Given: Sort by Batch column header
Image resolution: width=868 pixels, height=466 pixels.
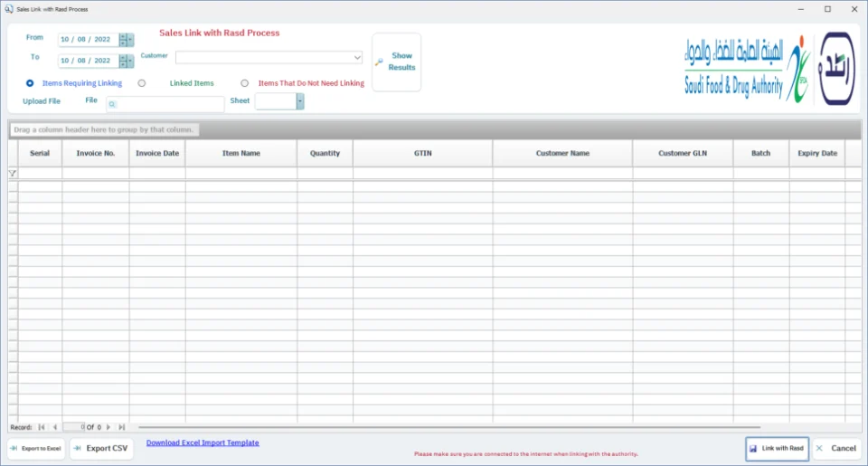Looking at the screenshot, I should tap(761, 153).
